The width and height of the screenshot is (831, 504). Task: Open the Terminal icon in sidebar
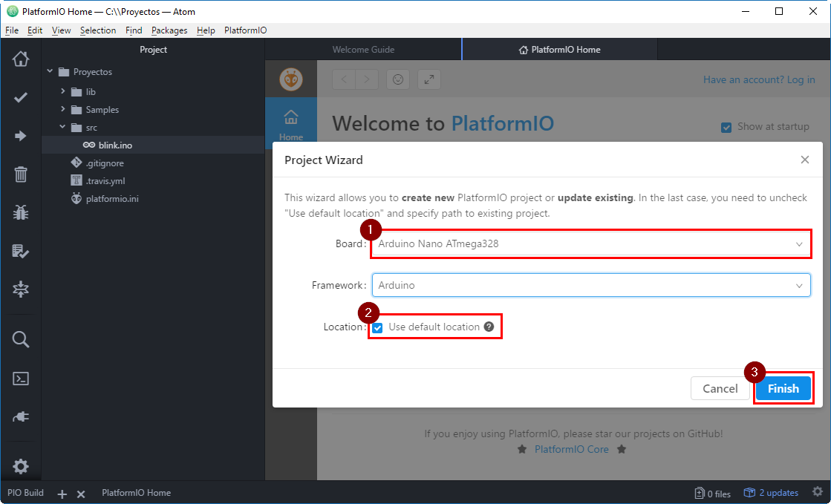21,379
